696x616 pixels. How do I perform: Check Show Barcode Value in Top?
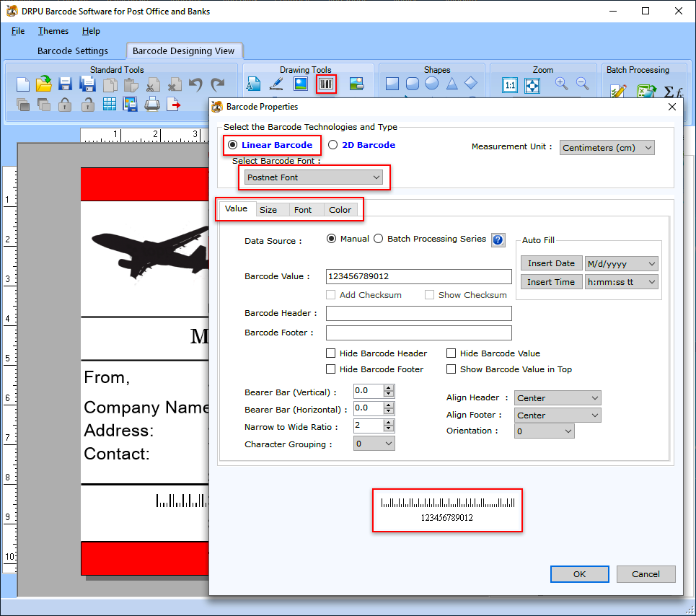pos(451,369)
